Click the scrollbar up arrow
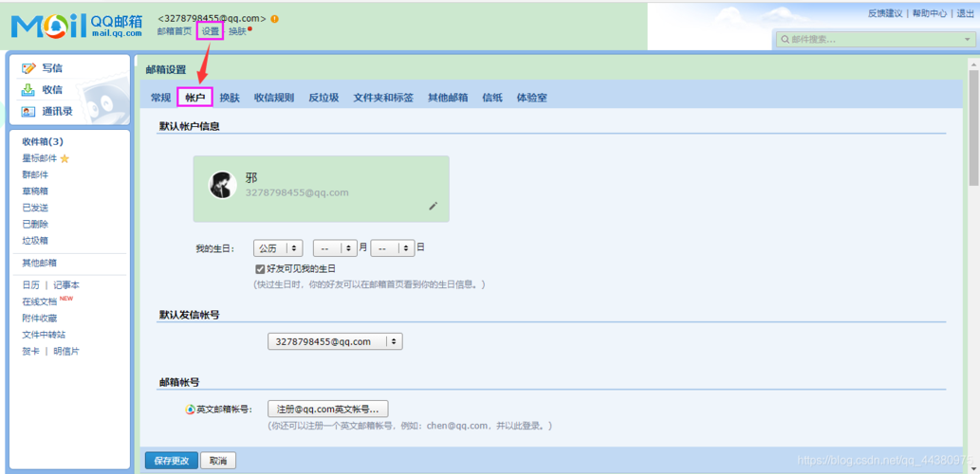This screenshot has width=980, height=474. (973, 64)
